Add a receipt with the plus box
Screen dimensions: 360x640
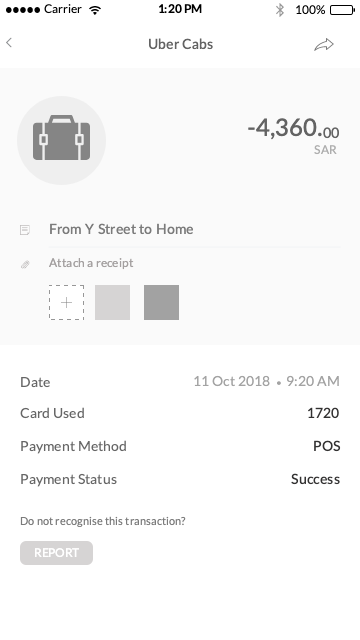click(67, 302)
